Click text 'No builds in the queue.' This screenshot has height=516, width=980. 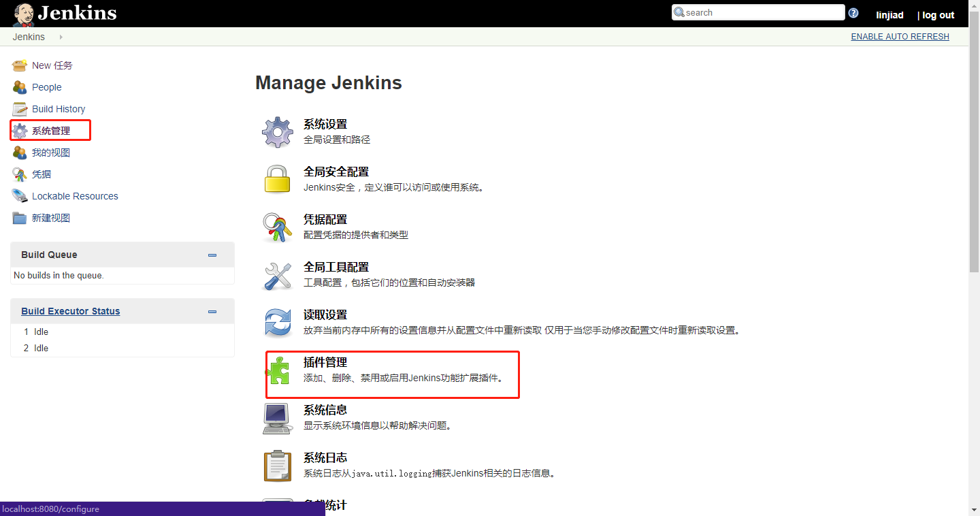point(59,276)
